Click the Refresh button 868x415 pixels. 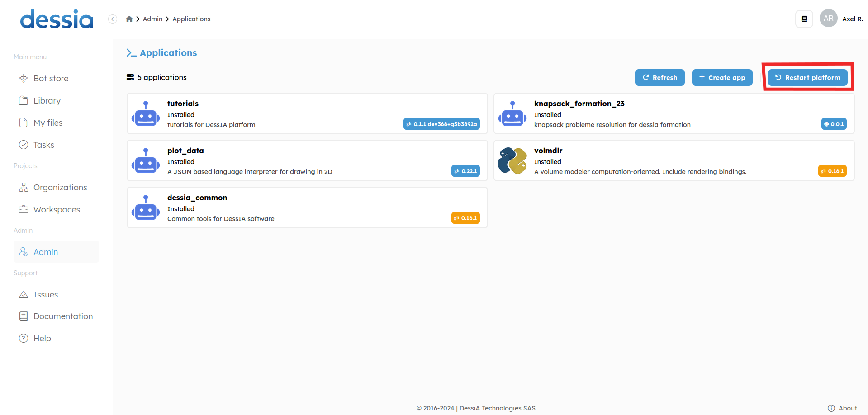pos(659,78)
